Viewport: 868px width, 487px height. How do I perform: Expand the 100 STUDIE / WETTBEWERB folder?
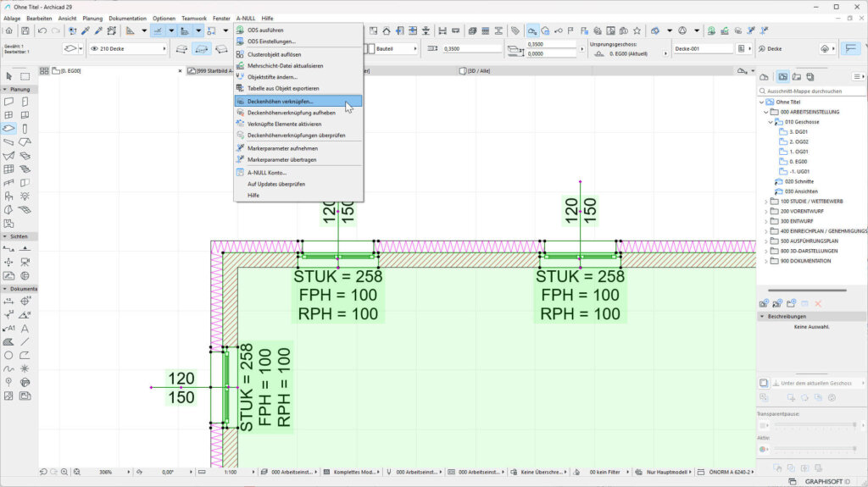[x=766, y=202]
